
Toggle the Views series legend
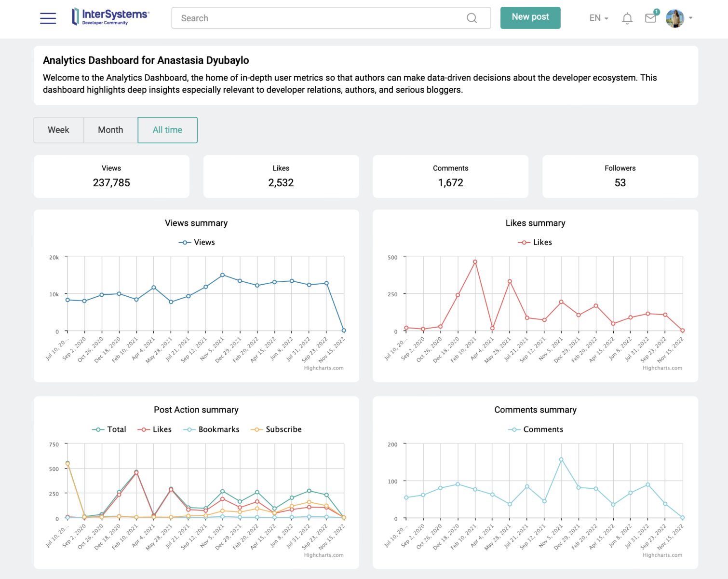[197, 242]
